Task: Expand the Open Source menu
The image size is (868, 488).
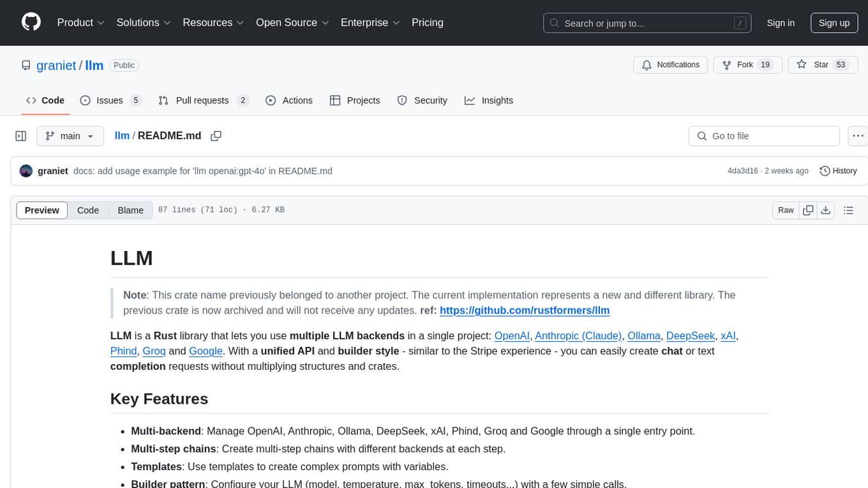Action: pos(292,22)
